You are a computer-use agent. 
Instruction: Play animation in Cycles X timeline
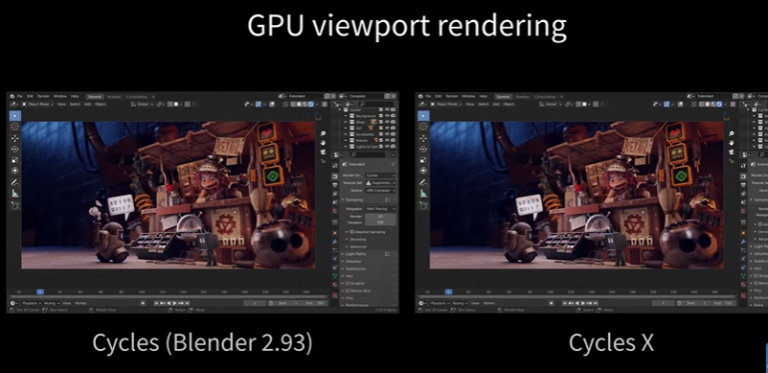(583, 303)
